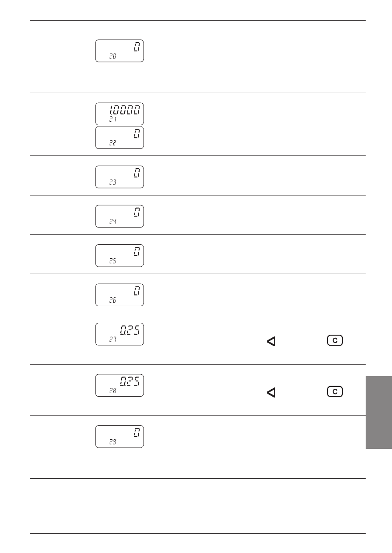Image resolution: width=392 pixels, height=553 pixels.
Task: Click the small index number 21
Action: click(x=113, y=119)
